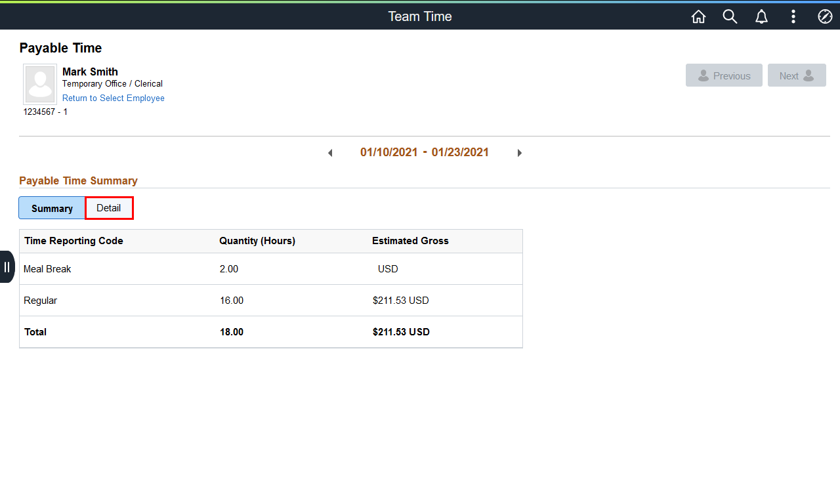Click the Time Reporting Code column header
Image resolution: width=840 pixels, height=504 pixels.
(x=73, y=241)
